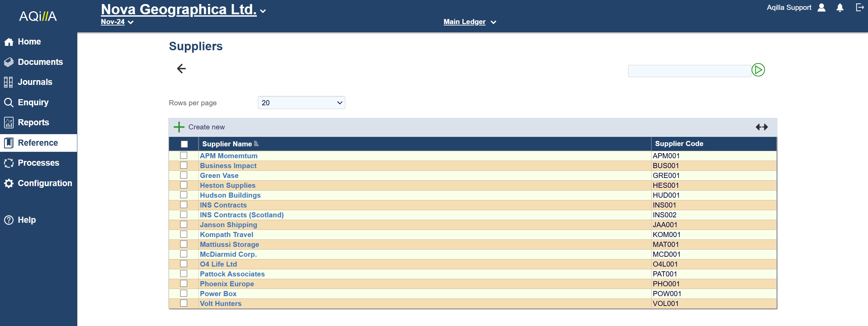Click the Supplier Name sort icon
The image size is (868, 326).
coord(256,144)
